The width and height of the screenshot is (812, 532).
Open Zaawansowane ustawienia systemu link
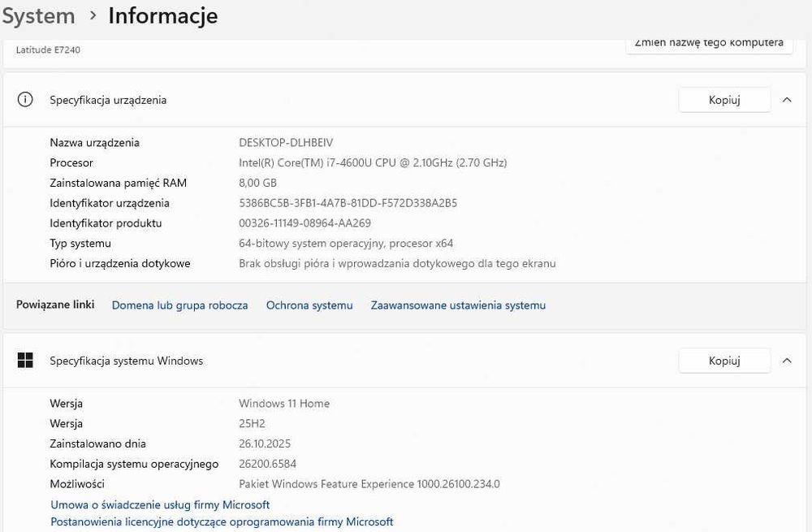pyautogui.click(x=458, y=305)
